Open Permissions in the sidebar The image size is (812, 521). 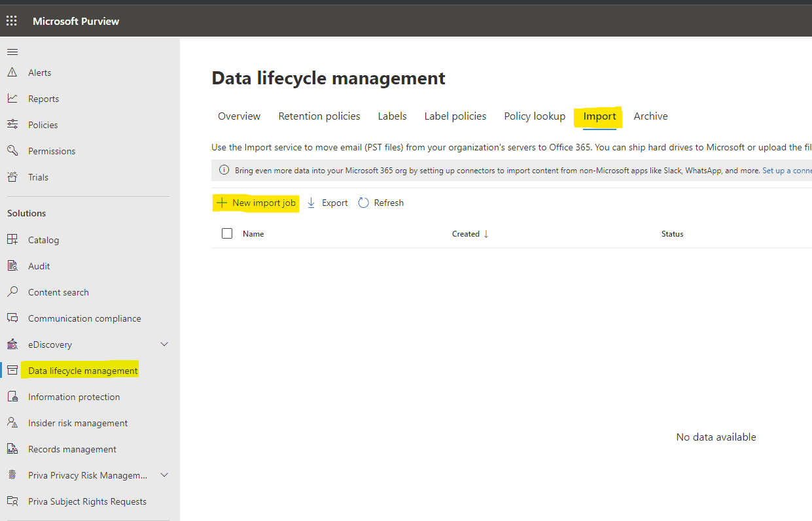pos(52,151)
